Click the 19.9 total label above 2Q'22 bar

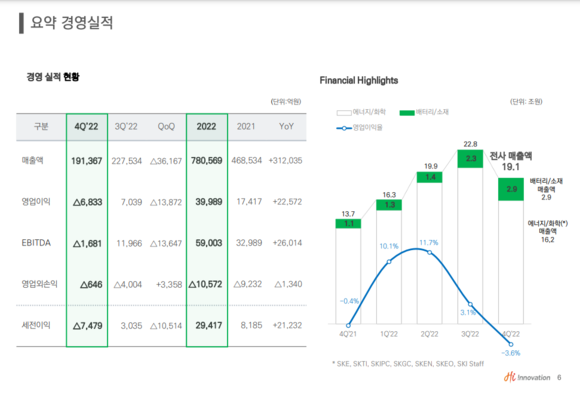pyautogui.click(x=431, y=166)
